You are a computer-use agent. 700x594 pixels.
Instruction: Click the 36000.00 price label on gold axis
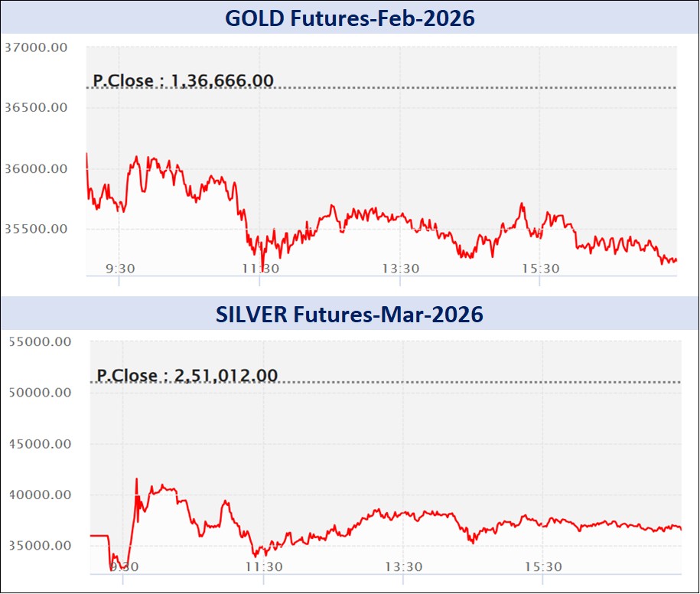click(35, 168)
